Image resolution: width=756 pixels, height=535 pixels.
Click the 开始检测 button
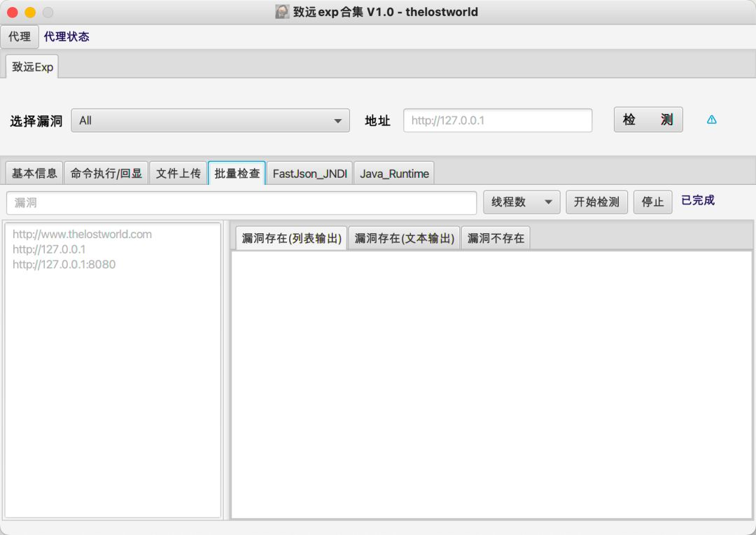[x=596, y=202]
